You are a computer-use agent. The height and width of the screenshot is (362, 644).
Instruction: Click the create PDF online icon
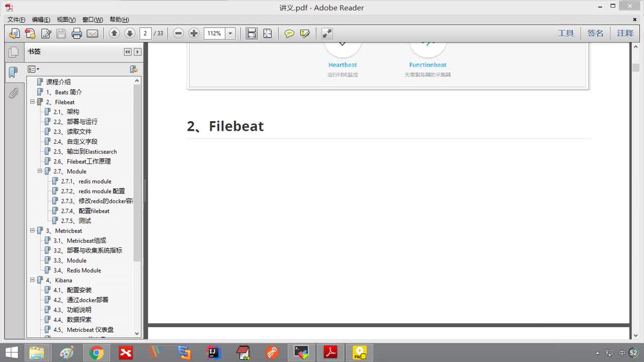30,33
